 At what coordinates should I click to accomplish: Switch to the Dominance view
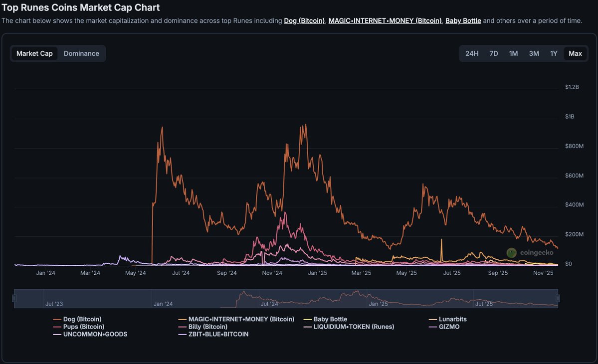coord(81,52)
